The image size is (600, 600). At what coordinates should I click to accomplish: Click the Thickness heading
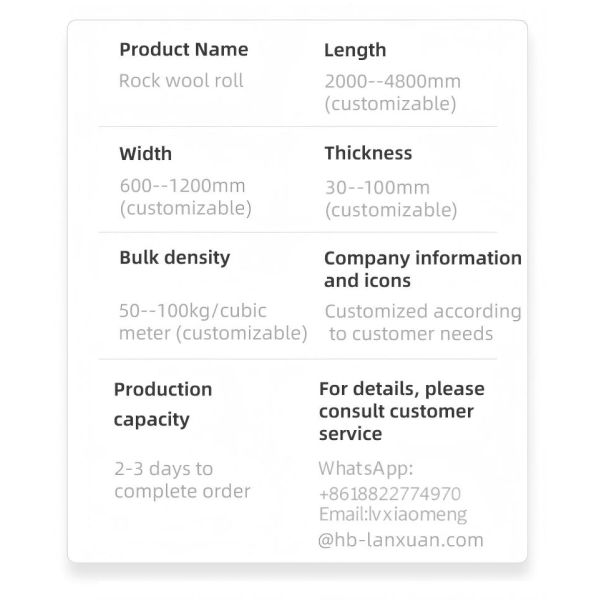click(368, 153)
